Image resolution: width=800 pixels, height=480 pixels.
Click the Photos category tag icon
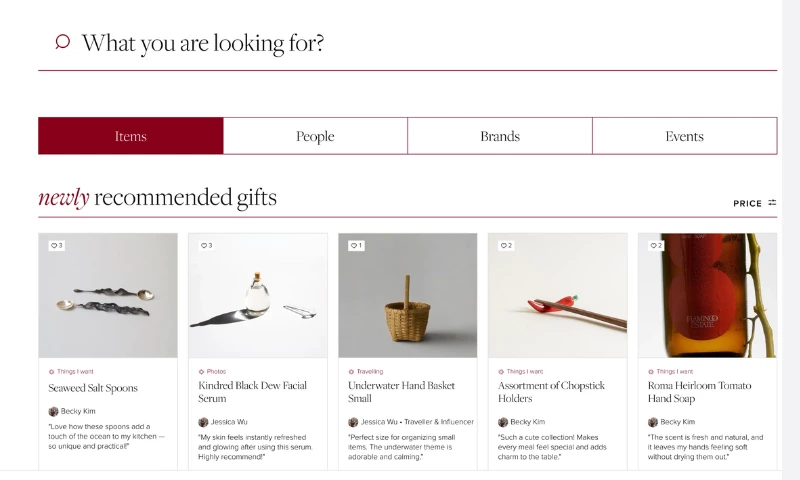coord(201,371)
